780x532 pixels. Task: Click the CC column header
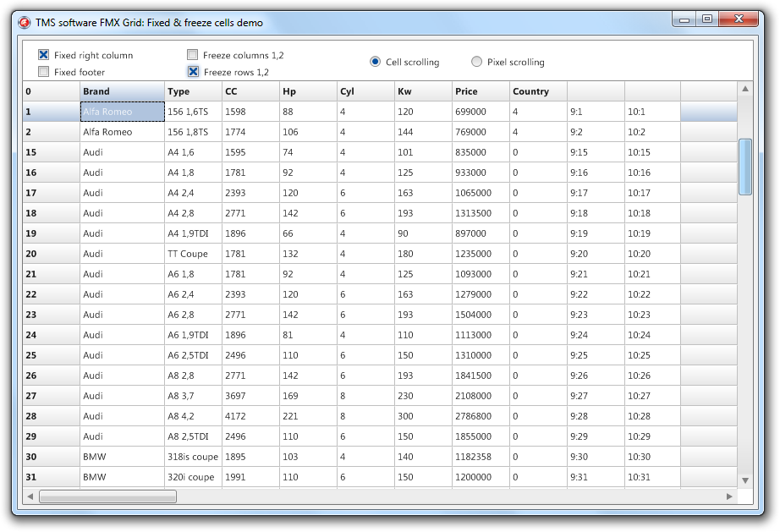coord(250,91)
